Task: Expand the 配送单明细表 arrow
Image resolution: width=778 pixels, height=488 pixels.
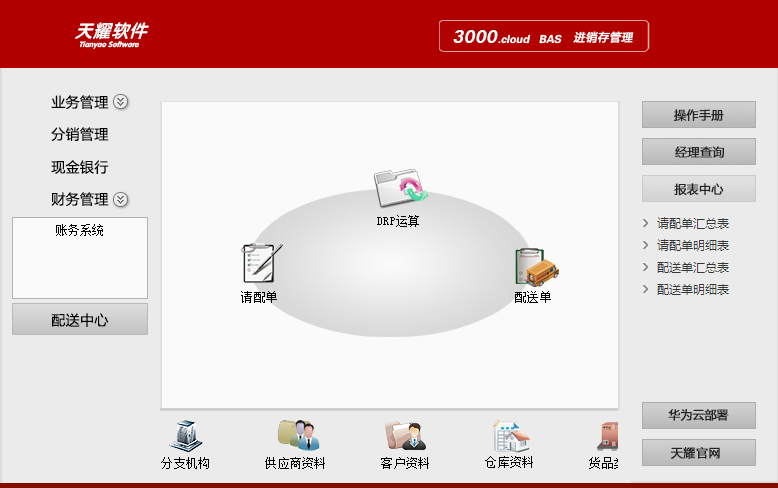Action: [x=646, y=289]
